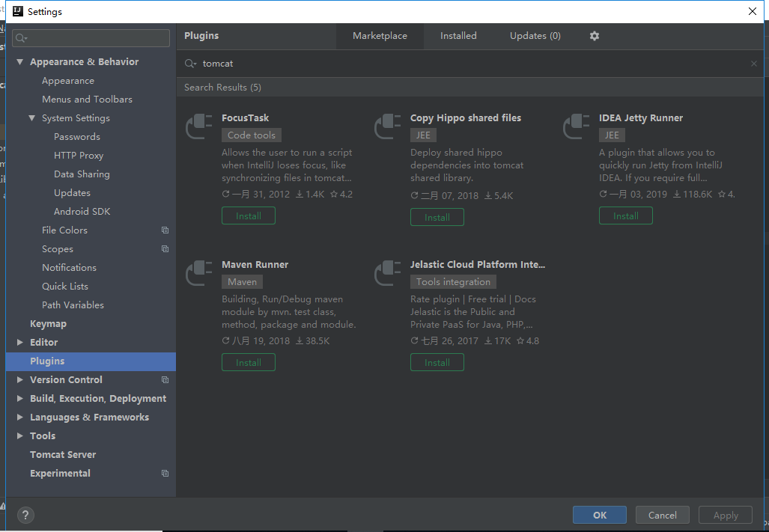Click the Maven Runner plugin icon
Viewport: 769px width, 532px height.
198,272
